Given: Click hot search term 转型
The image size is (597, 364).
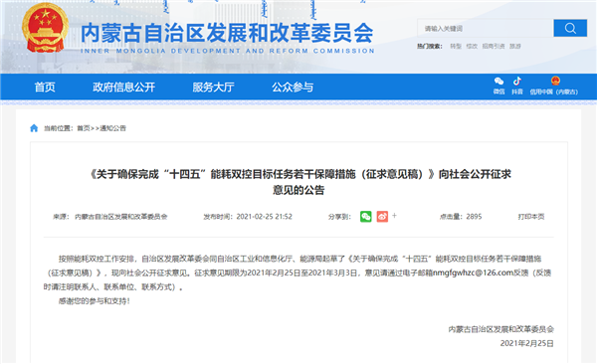Looking at the screenshot, I should click(456, 46).
